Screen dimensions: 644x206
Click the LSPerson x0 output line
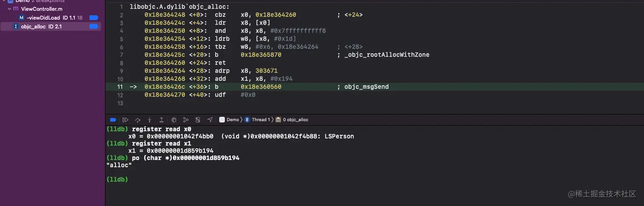coord(241,136)
